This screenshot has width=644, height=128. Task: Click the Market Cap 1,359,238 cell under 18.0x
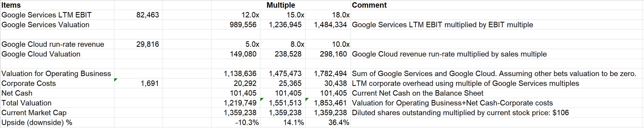point(328,112)
